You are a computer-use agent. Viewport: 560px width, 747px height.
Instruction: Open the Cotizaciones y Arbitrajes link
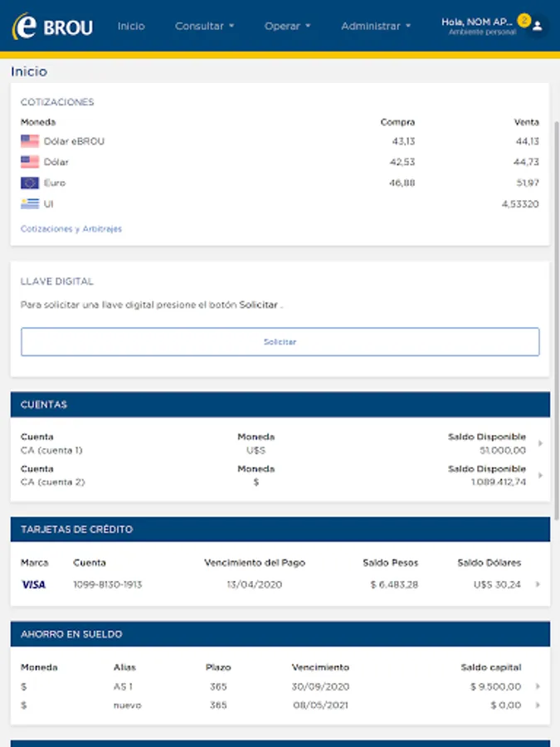(71, 229)
